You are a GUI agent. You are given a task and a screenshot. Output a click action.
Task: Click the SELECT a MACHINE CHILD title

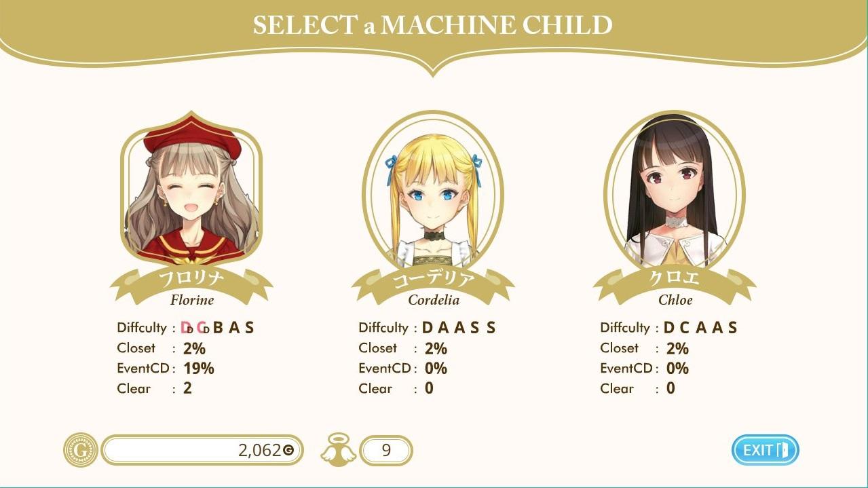[433, 26]
